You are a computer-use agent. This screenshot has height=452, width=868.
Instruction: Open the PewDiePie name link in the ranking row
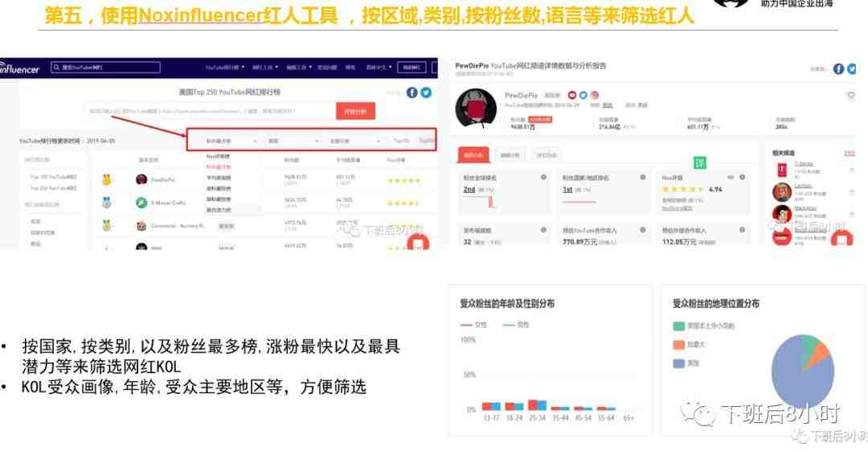[x=162, y=180]
